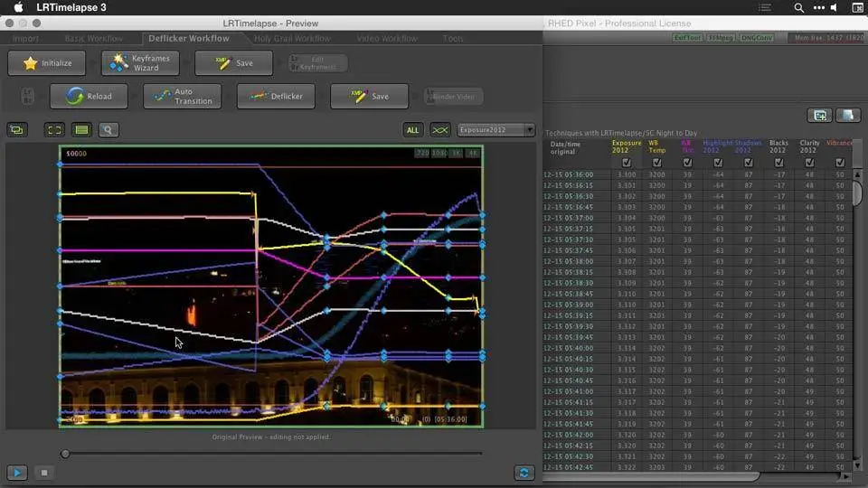Click the FFMpeg status button

coord(721,38)
